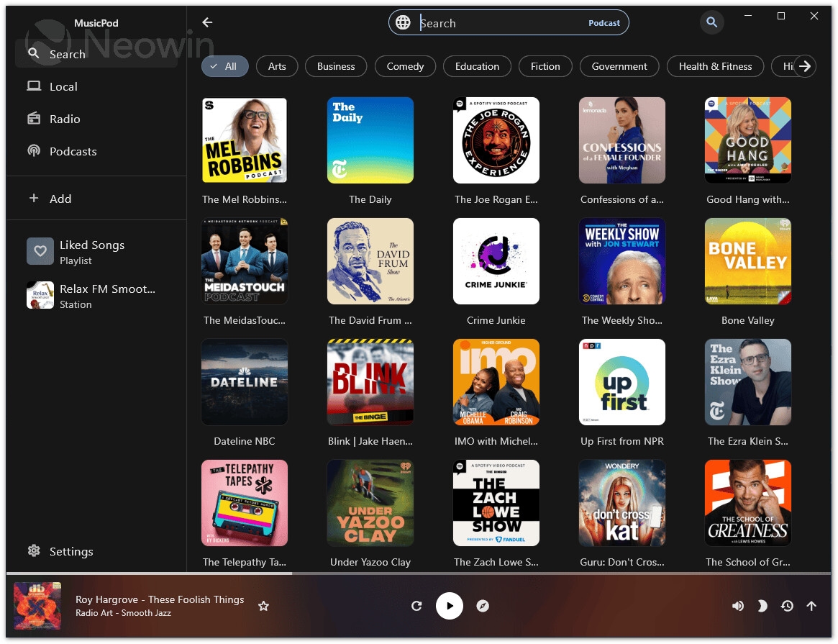838x644 pixels.
Task: Expand the player with the up arrow
Action: [x=811, y=606]
